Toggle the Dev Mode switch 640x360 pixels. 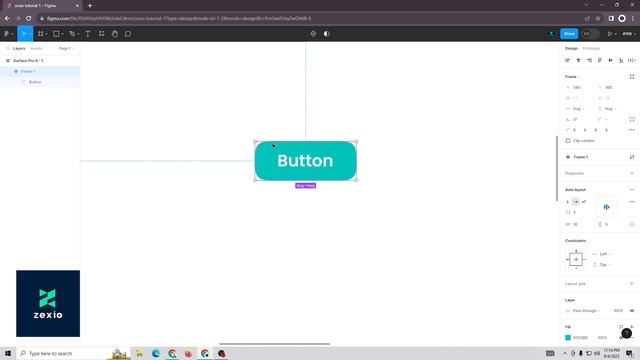click(591, 34)
